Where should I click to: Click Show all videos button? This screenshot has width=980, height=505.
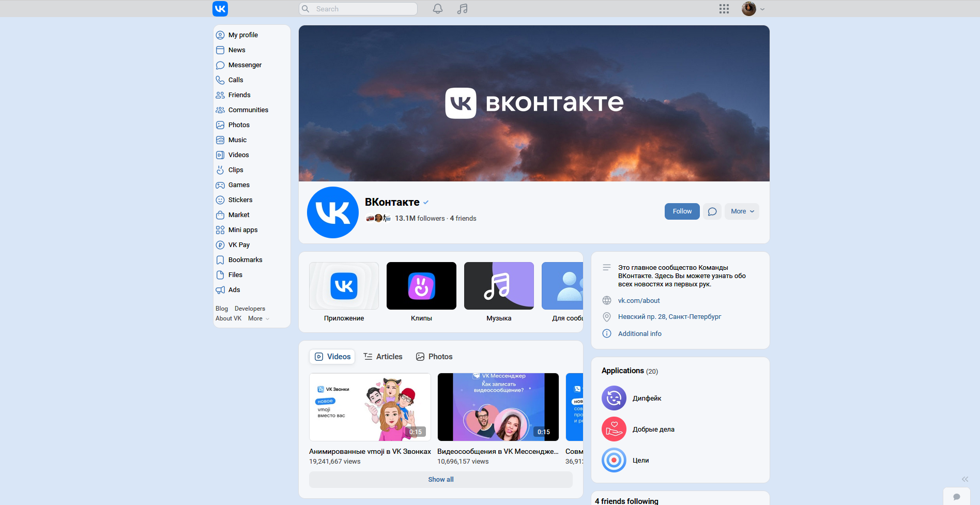(441, 480)
